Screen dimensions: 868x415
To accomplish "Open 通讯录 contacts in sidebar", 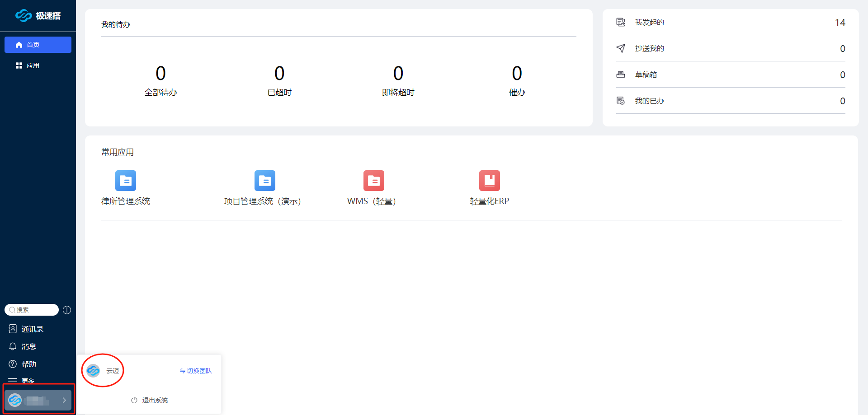I will pos(32,329).
